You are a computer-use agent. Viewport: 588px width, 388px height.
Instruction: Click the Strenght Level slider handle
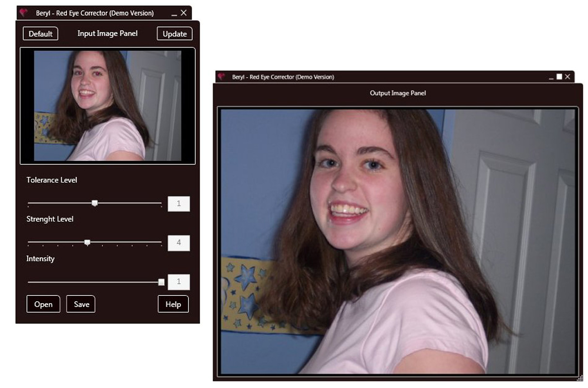pyautogui.click(x=87, y=242)
